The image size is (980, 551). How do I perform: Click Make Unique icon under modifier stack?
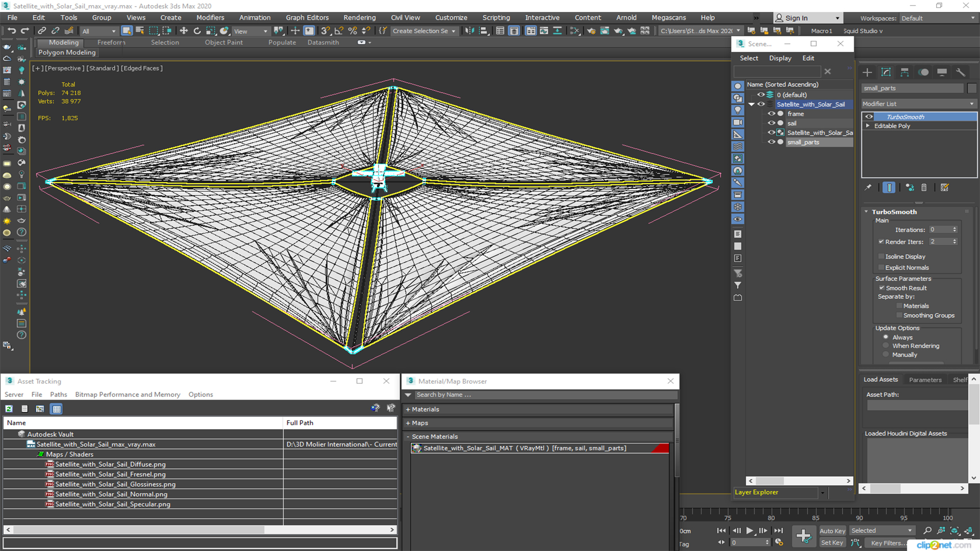(910, 188)
